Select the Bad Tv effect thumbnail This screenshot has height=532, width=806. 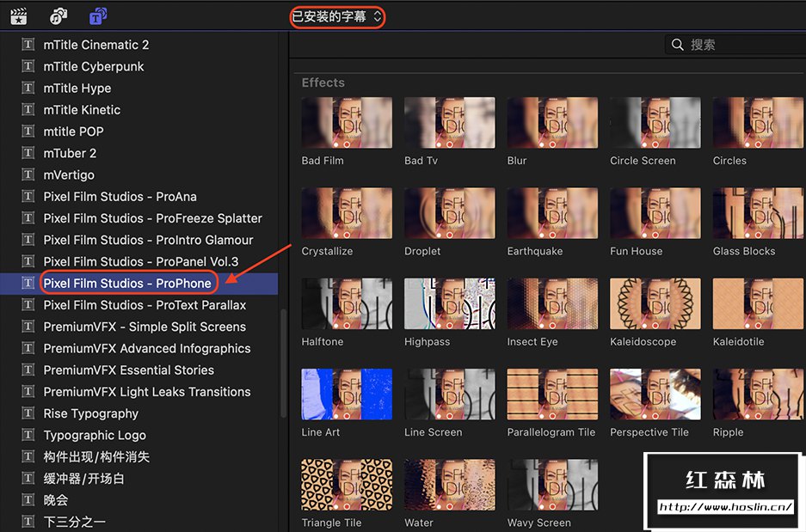coord(450,123)
